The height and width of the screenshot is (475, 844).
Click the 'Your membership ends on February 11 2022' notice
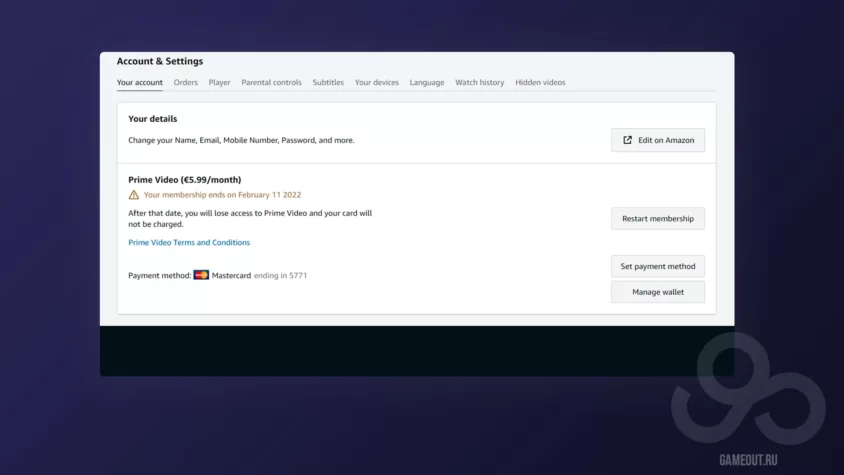tap(222, 195)
